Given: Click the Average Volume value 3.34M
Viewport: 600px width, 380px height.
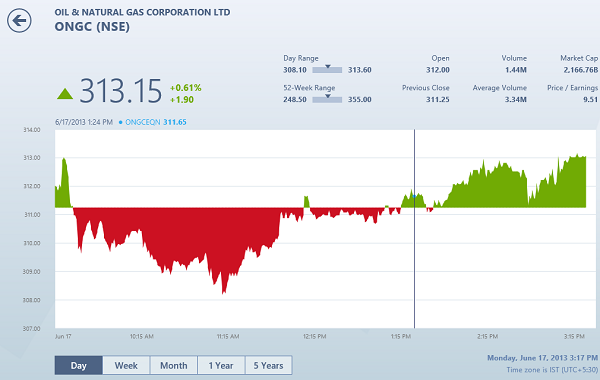Looking at the screenshot, I should (516, 99).
